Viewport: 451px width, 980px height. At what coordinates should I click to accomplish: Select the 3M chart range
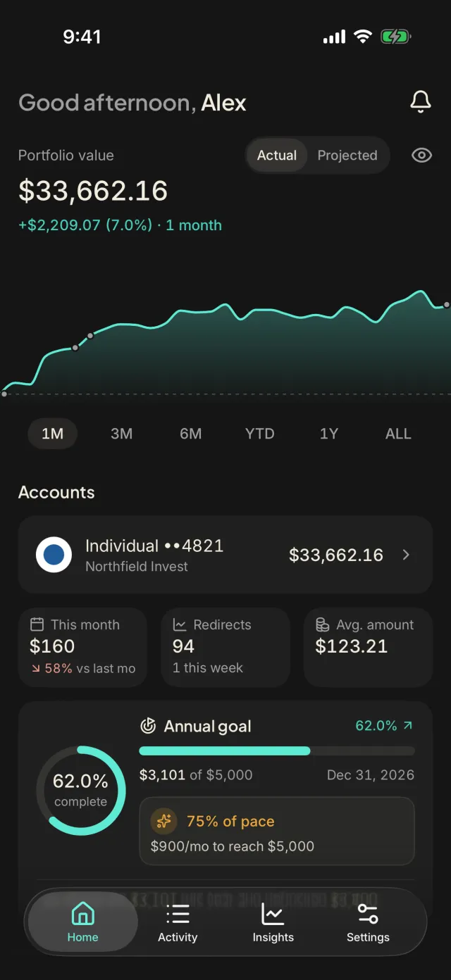pyautogui.click(x=122, y=434)
